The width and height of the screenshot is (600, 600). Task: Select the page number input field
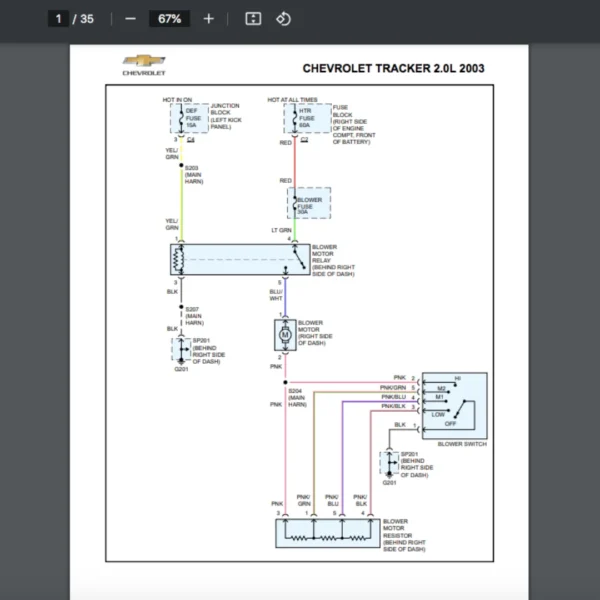pyautogui.click(x=59, y=18)
